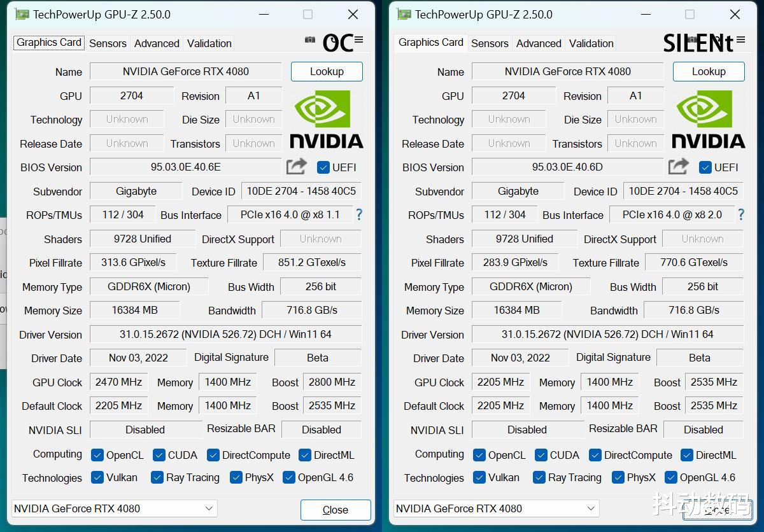Click the Lookup button in OC window
This screenshot has height=532, width=764.
[x=327, y=71]
